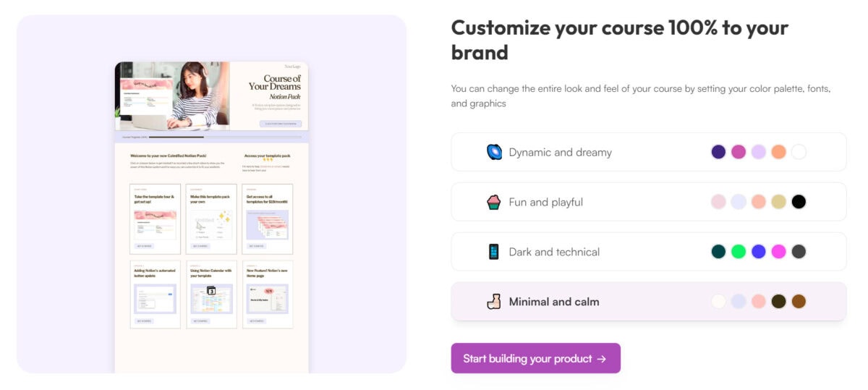Click the black swatch in Fun and playful
Viewport: 868px width, 390px height.
(x=799, y=202)
